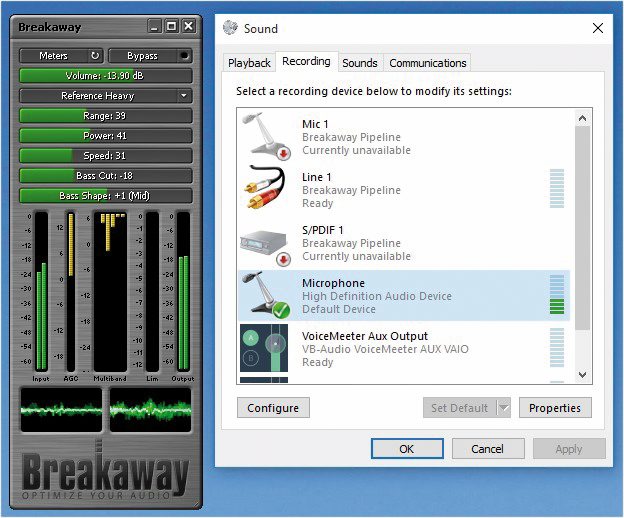
Task: Click the Range: 39 slider
Action: coord(106,116)
